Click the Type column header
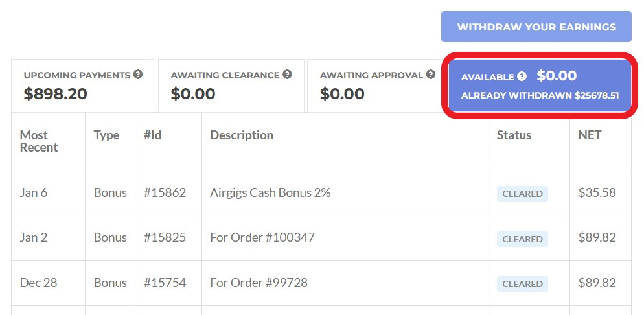The height and width of the screenshot is (315, 644). tap(107, 135)
